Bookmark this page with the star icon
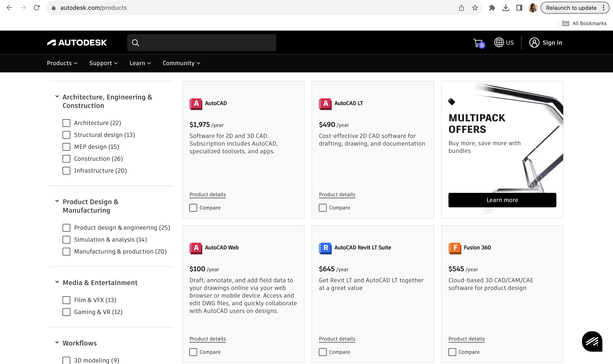Viewport: 613px width, 364px height. pyautogui.click(x=475, y=8)
